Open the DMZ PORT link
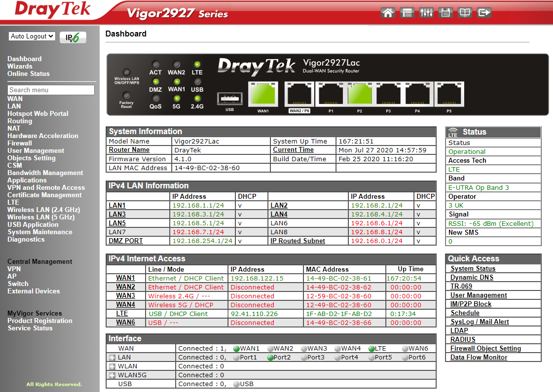 point(126,241)
